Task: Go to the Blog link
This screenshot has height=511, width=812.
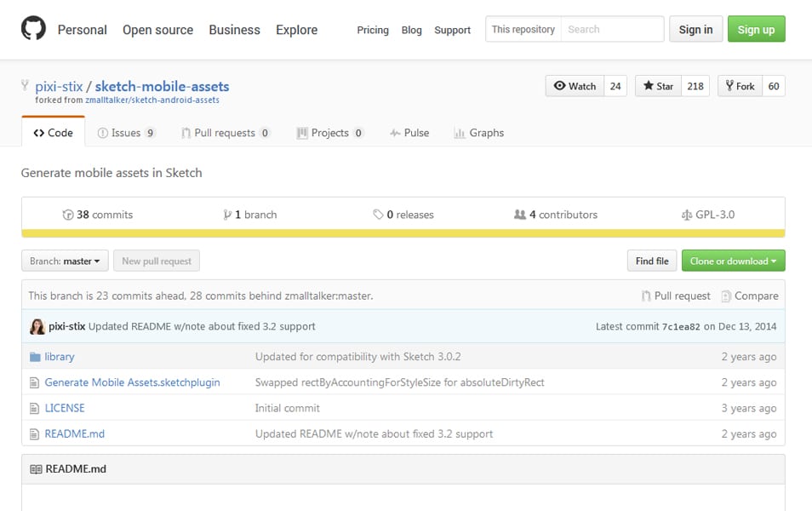Action: click(x=412, y=30)
